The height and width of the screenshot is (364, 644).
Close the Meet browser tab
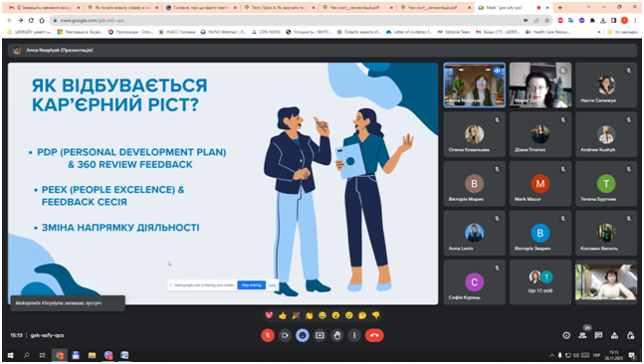click(547, 7)
